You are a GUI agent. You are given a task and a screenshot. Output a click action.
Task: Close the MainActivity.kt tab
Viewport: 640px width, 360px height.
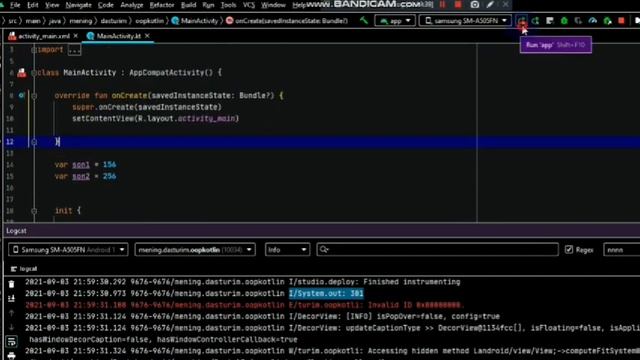(147, 36)
